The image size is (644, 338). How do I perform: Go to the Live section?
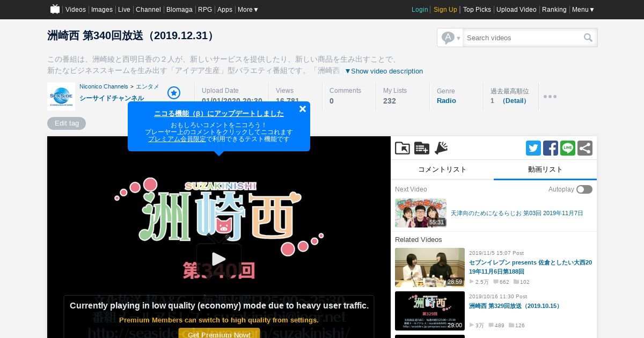point(124,10)
